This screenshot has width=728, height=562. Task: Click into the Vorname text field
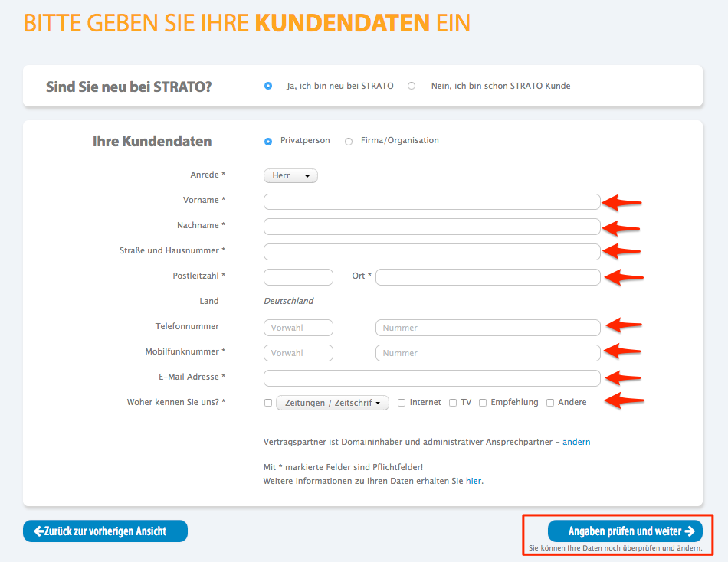pyautogui.click(x=431, y=201)
